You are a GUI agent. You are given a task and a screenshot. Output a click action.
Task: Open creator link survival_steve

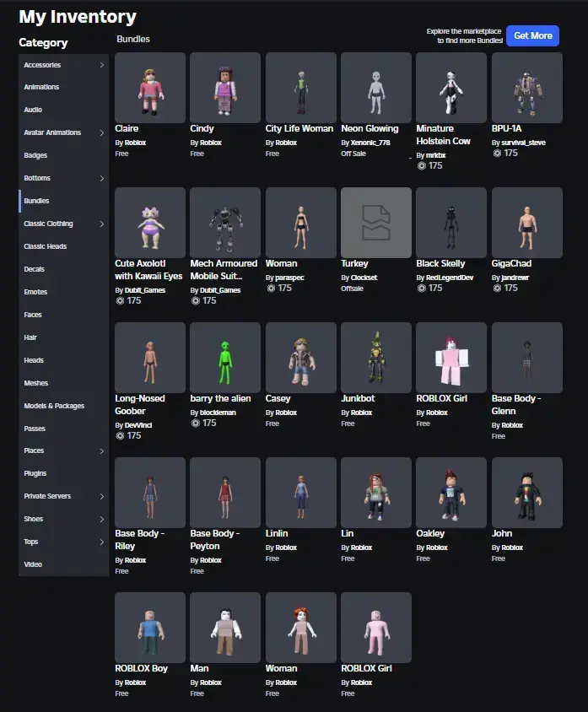tap(523, 143)
